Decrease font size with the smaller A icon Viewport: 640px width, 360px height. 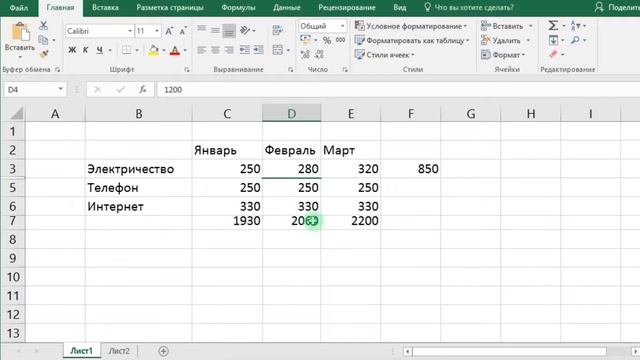(183, 31)
